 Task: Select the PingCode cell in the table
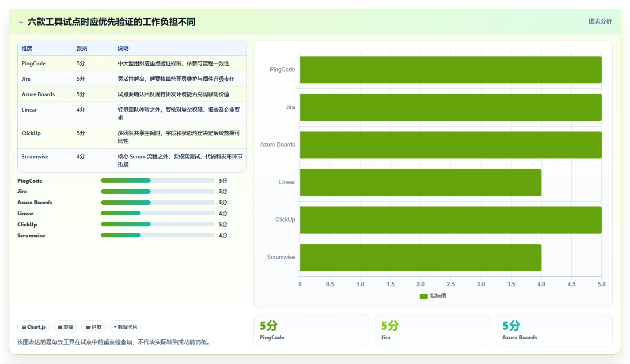(34, 64)
